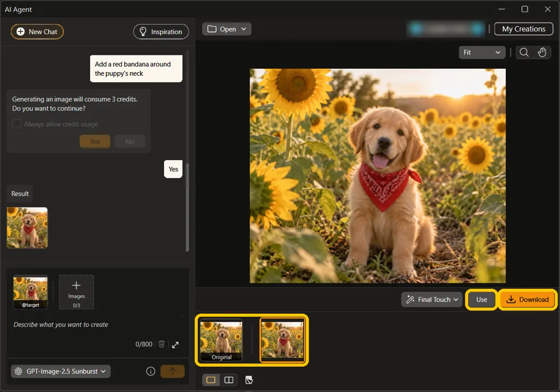560x392 pixels.
Task: Open the GPT-Image-2.5 Sunburst model dropdown
Action: click(x=60, y=371)
